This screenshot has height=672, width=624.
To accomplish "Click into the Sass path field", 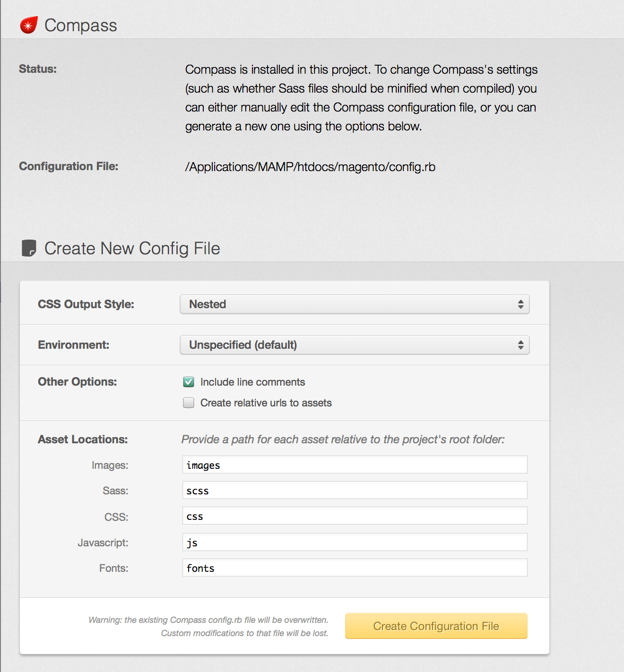I will [355, 491].
